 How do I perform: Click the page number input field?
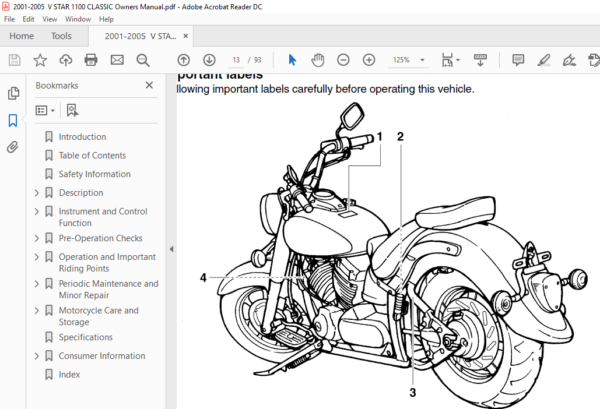pos(236,60)
